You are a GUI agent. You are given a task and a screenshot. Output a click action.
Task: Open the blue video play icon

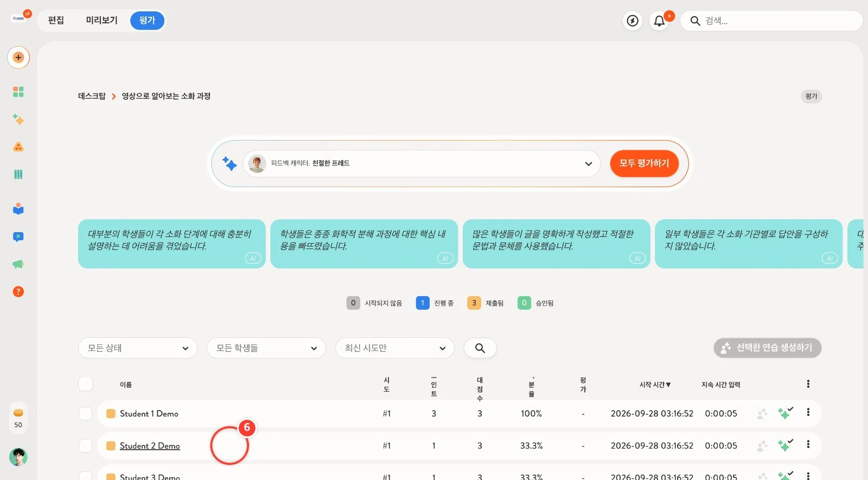[x=18, y=236]
